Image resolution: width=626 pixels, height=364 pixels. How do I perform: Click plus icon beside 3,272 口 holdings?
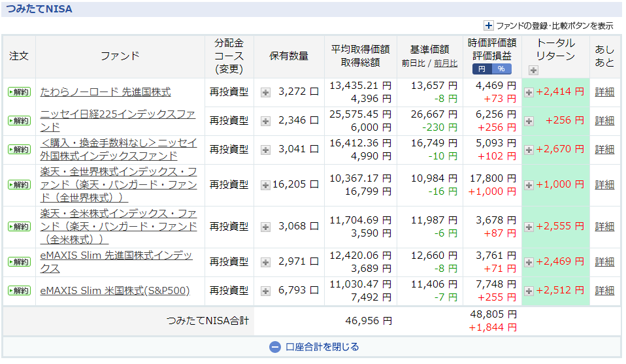click(265, 92)
